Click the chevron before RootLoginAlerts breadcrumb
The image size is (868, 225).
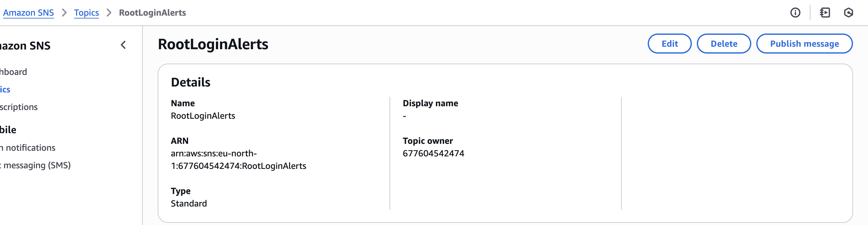coord(109,13)
